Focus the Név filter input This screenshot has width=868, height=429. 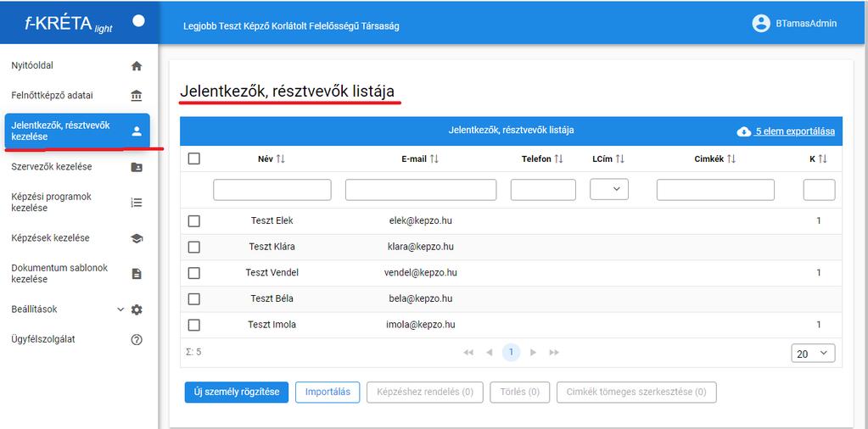pyautogui.click(x=272, y=190)
